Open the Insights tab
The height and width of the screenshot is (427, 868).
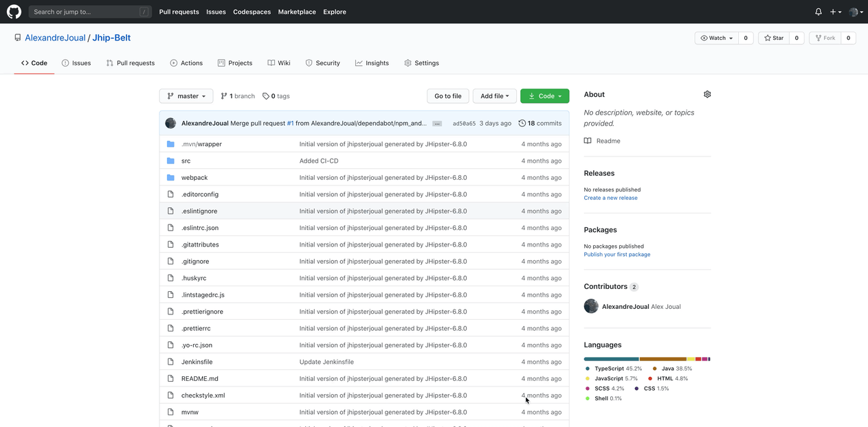click(x=372, y=63)
